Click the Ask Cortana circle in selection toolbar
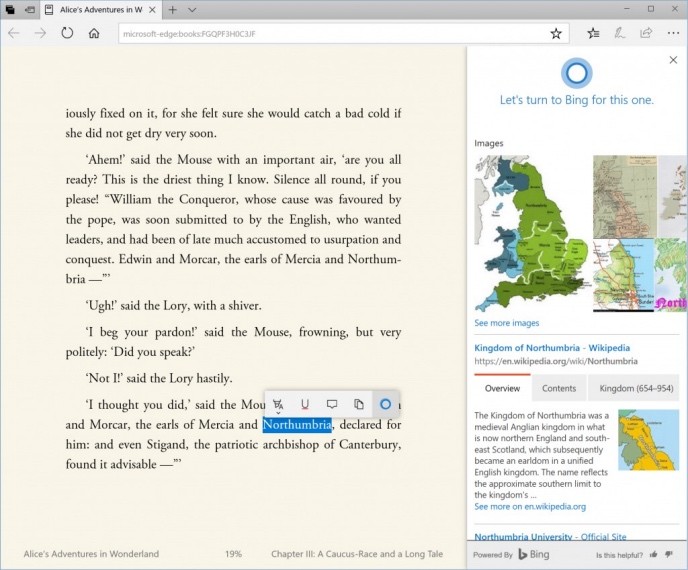Screen dimensions: 688x570 click(385, 404)
